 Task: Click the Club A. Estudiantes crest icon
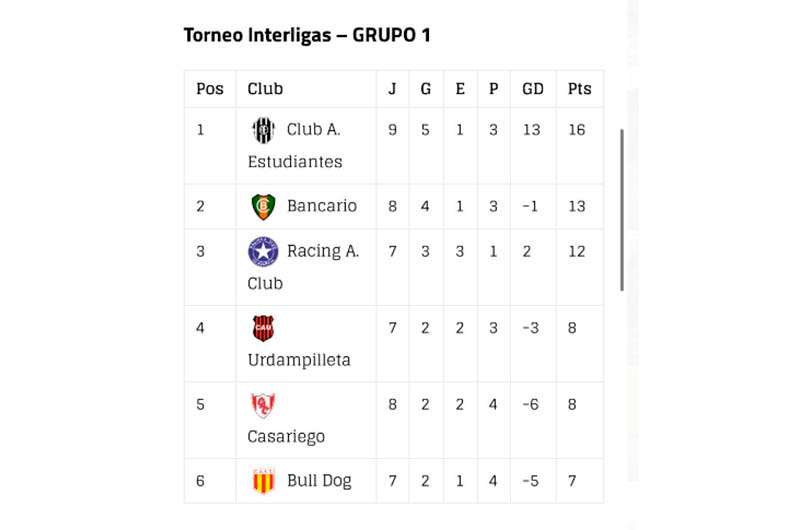(x=263, y=130)
